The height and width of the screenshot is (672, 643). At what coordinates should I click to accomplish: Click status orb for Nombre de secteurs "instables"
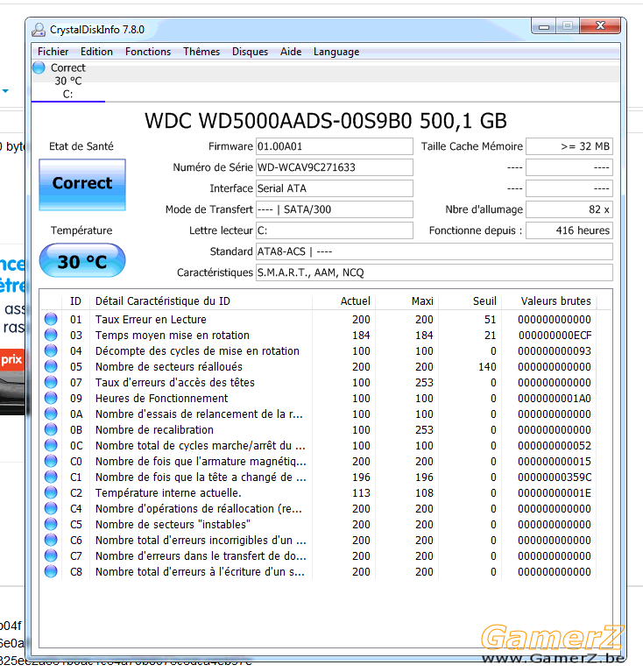(51, 524)
